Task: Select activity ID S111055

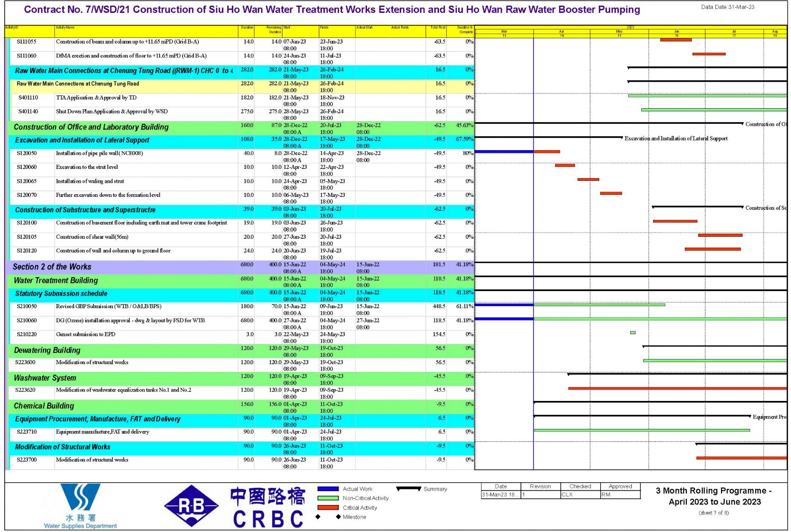Action: [26, 42]
